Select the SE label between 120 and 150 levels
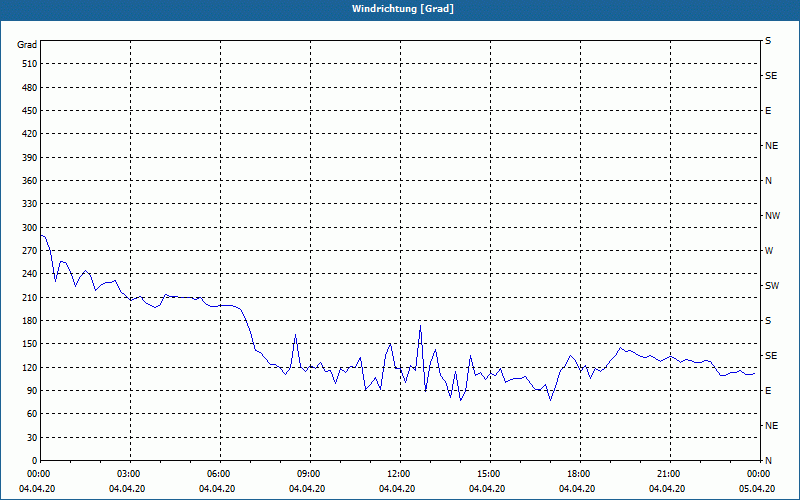This screenshot has width=800, height=500. point(771,356)
